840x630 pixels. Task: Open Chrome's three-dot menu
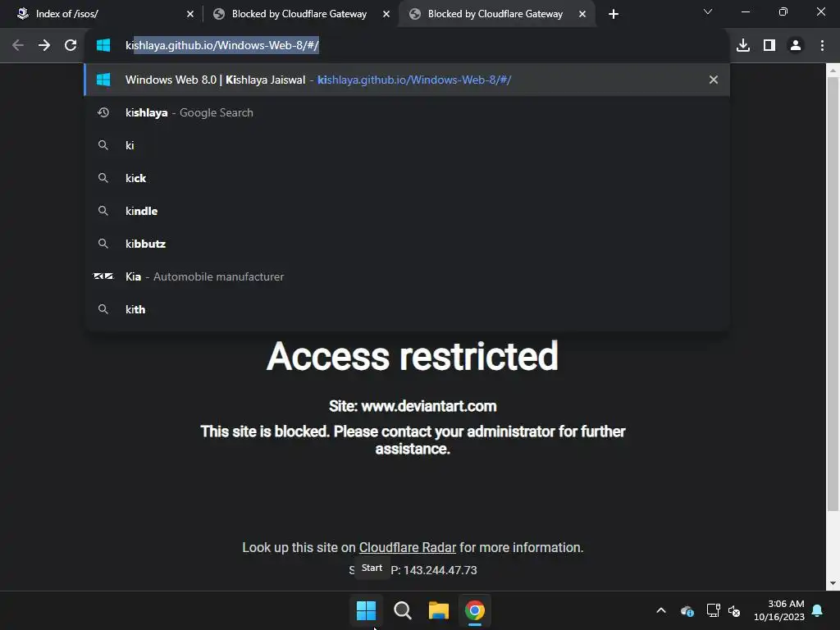tap(822, 46)
